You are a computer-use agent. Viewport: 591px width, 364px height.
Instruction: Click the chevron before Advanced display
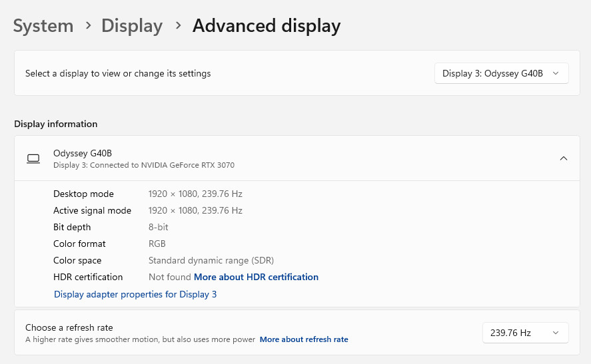click(178, 26)
